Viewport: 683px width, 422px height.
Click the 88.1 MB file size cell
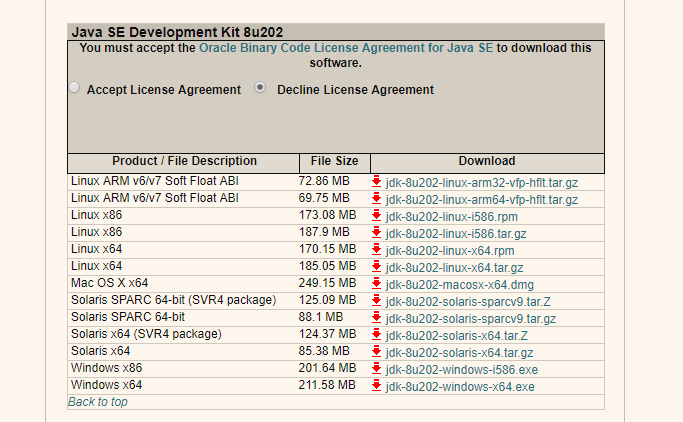(x=321, y=317)
